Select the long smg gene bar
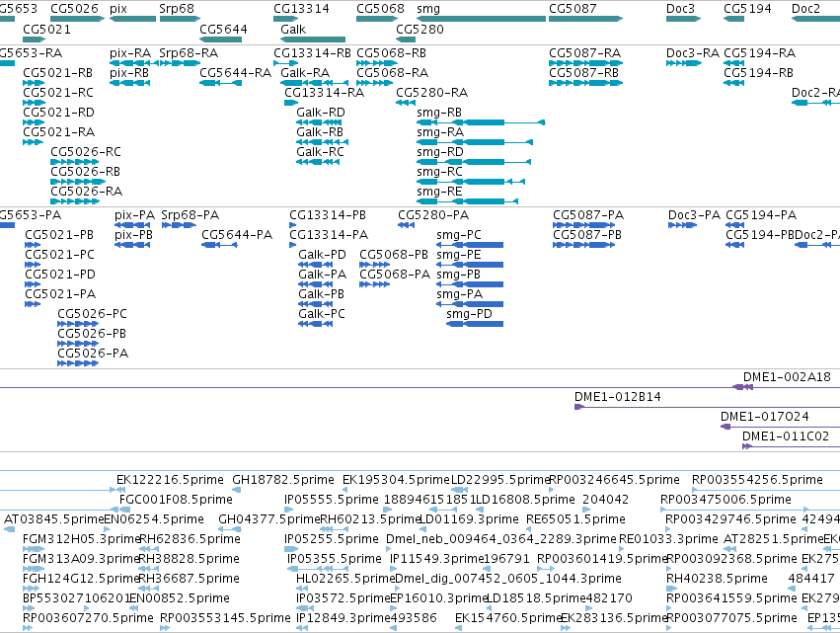840x633 pixels. tap(481, 19)
